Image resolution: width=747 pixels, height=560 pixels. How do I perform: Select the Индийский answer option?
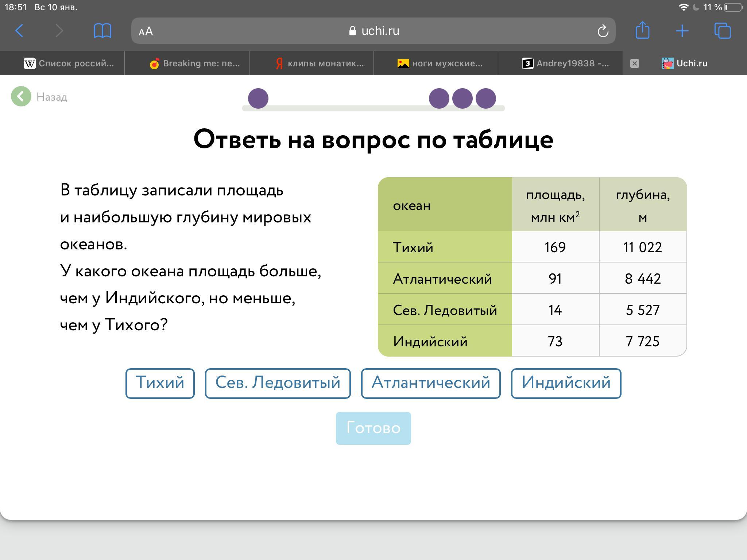pyautogui.click(x=566, y=383)
